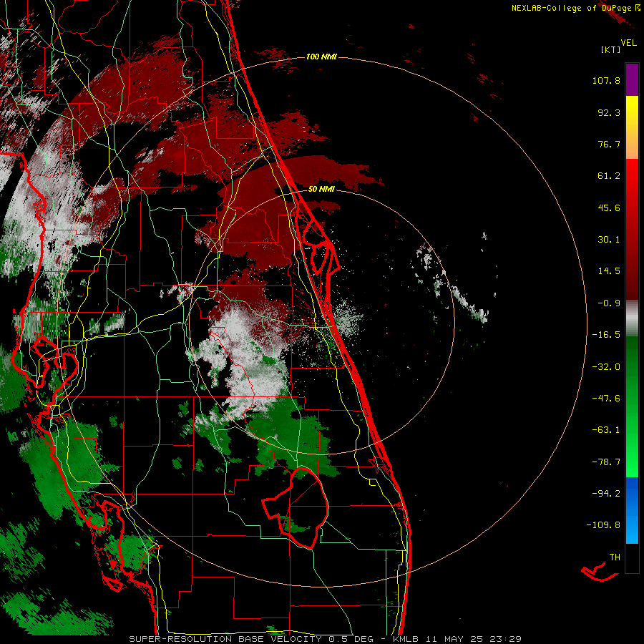Click the 45.6 value on velocity scale
The width and height of the screenshot is (644, 644).
[x=609, y=208]
